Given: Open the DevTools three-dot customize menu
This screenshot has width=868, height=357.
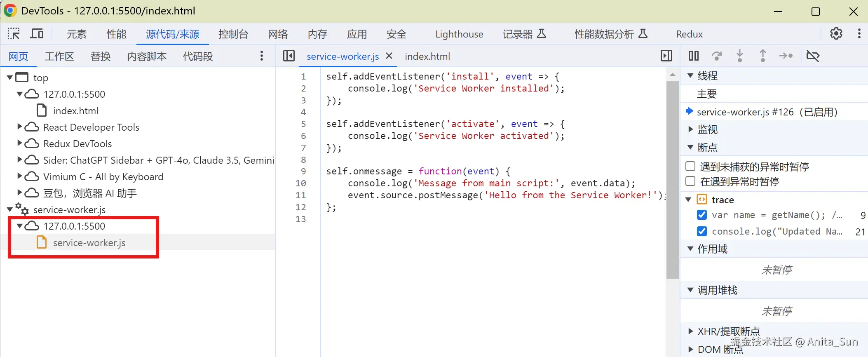Looking at the screenshot, I should pos(859,34).
